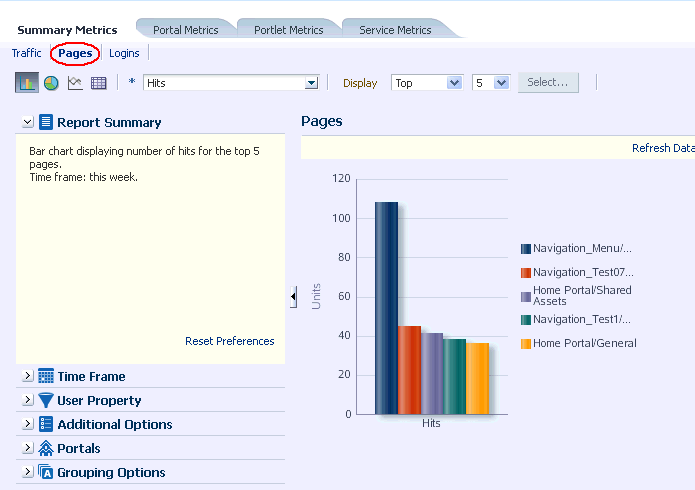Switch to bar chart view
Screen dimensions: 695x490
coord(27,82)
